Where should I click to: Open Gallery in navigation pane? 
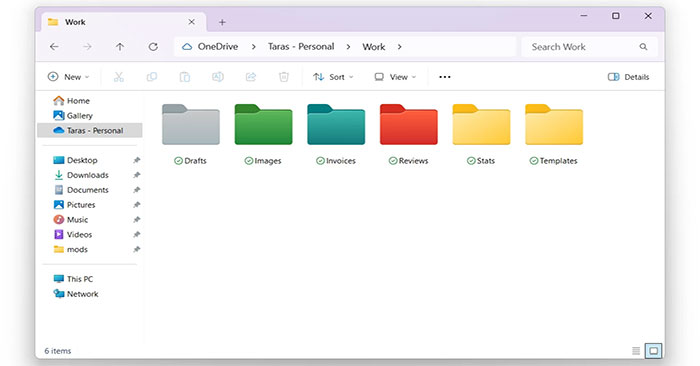(x=73, y=116)
